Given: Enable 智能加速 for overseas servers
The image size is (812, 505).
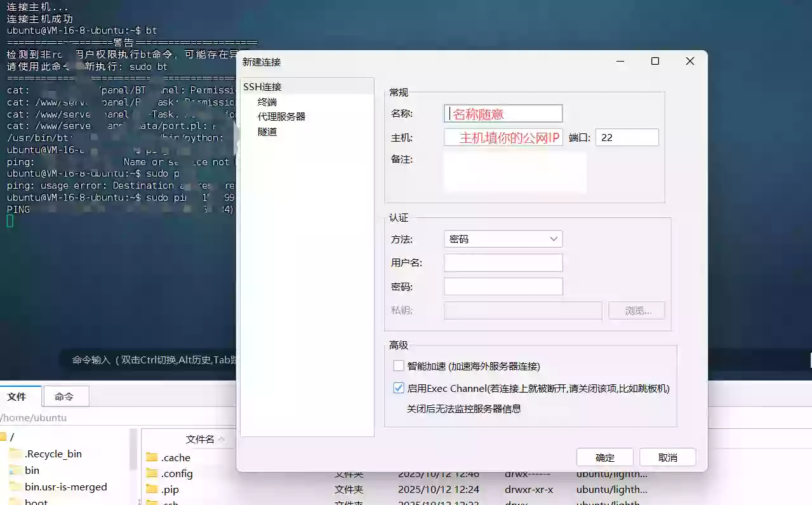Looking at the screenshot, I should pyautogui.click(x=399, y=365).
